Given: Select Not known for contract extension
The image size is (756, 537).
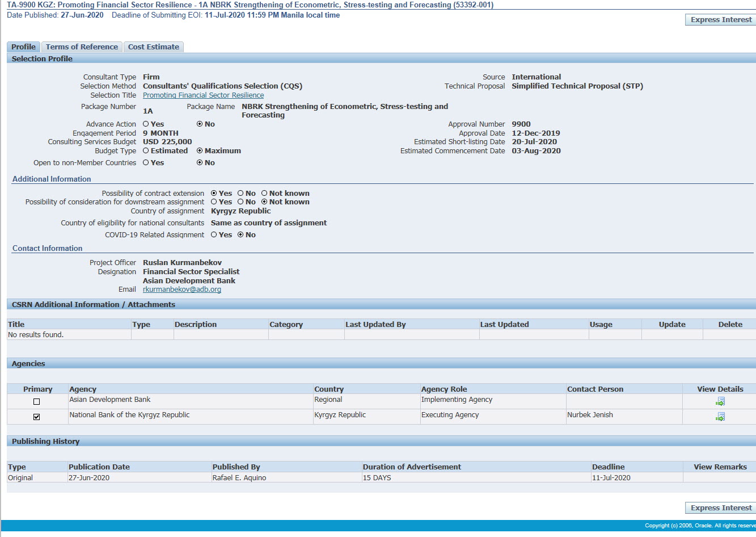Looking at the screenshot, I should (264, 194).
